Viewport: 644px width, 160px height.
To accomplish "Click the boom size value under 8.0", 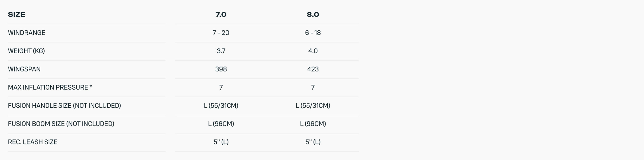I will pos(313,124).
